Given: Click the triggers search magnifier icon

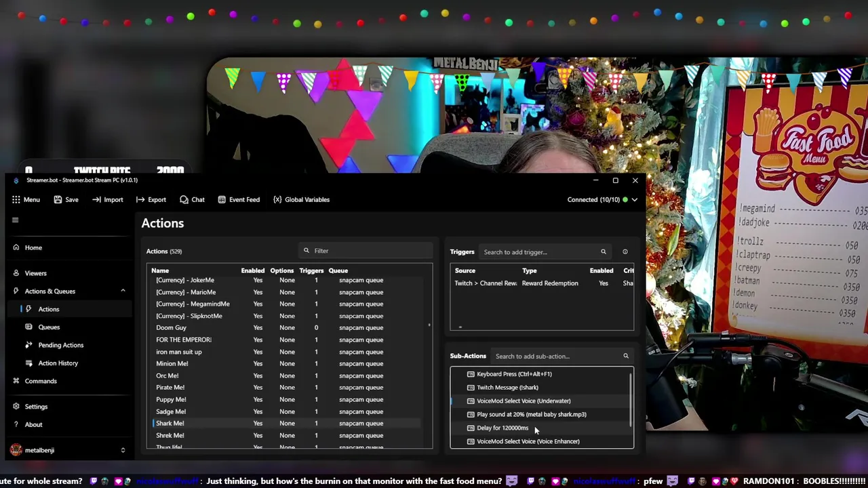Looking at the screenshot, I should (x=603, y=251).
